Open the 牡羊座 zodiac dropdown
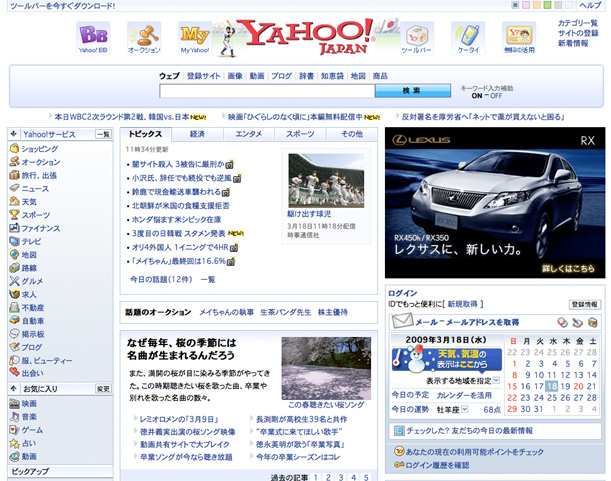The height and width of the screenshot is (481, 611). coord(464,409)
